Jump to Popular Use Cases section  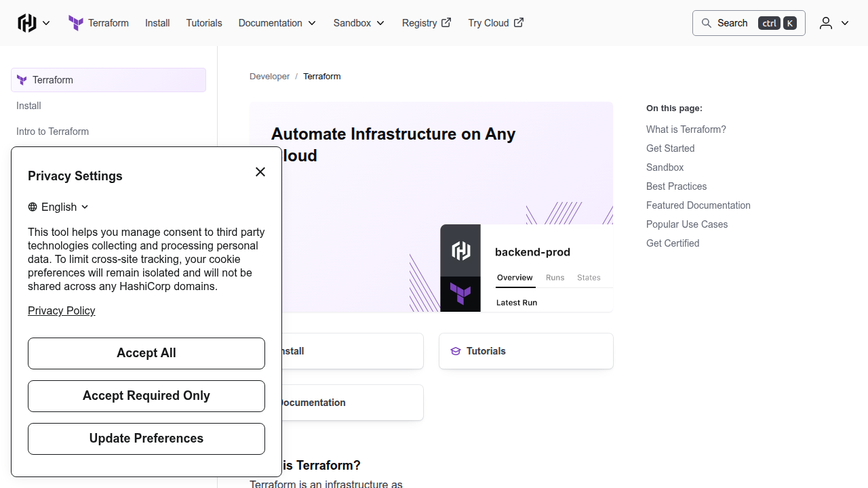tap(687, 224)
